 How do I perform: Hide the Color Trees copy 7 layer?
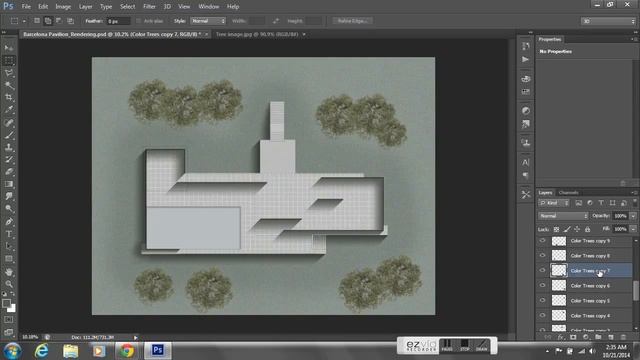click(542, 270)
